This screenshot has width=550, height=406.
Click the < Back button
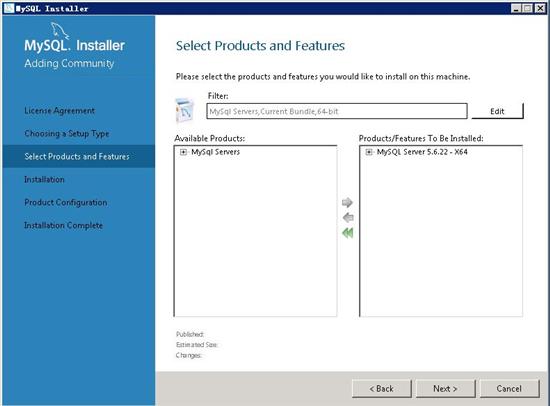381,388
